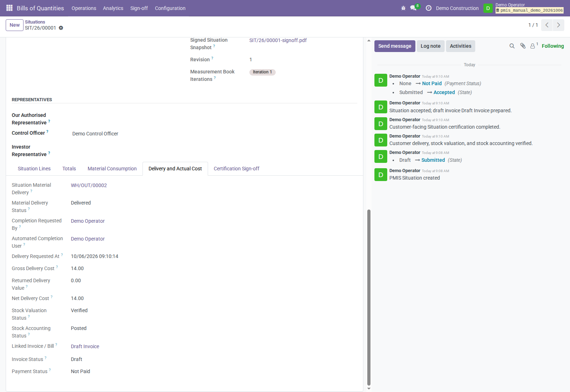Open the SIT/26/00001-signoff.pdf file link
The image size is (570, 392).
click(278, 40)
